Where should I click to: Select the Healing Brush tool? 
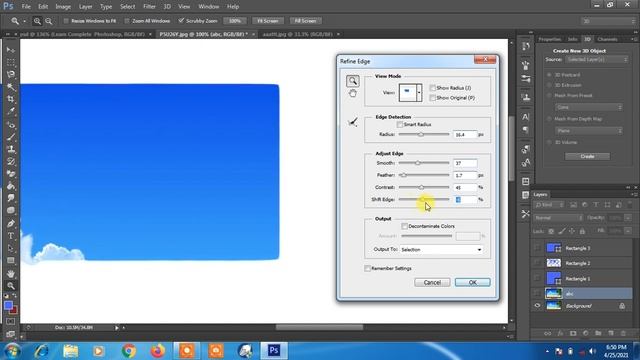pyautogui.click(x=11, y=124)
